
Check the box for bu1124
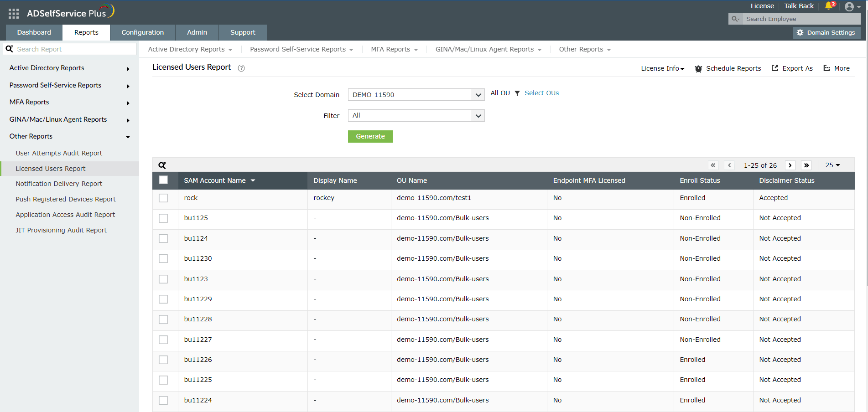[163, 238]
